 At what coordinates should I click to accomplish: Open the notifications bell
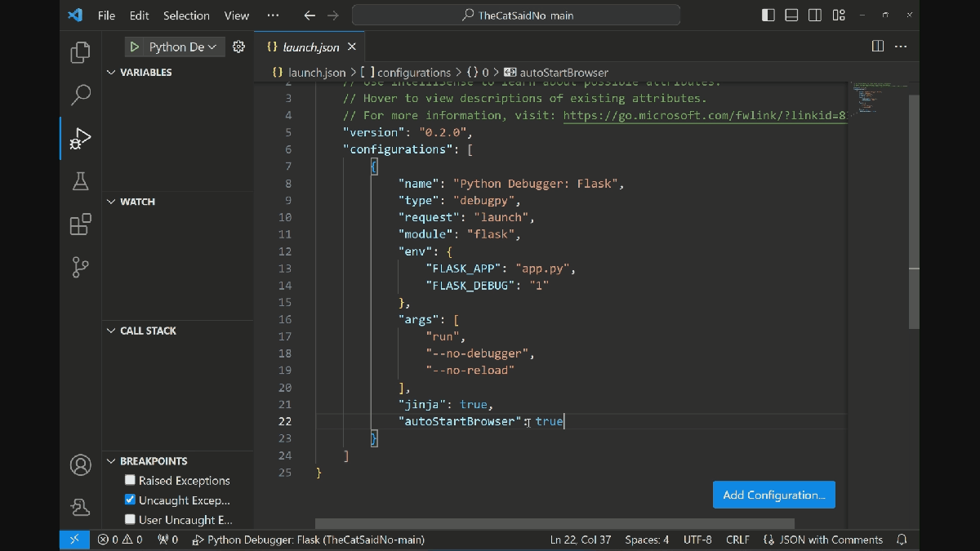(x=902, y=540)
